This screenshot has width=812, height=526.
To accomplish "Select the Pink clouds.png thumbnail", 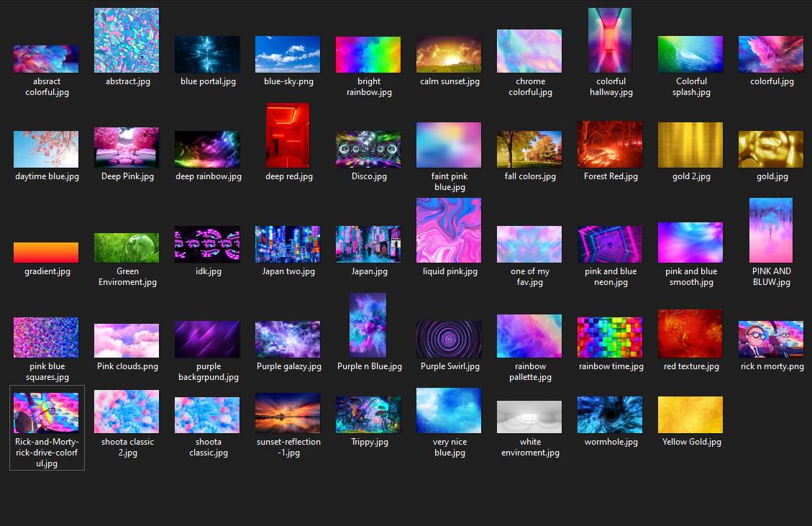I will pyautogui.click(x=127, y=340).
